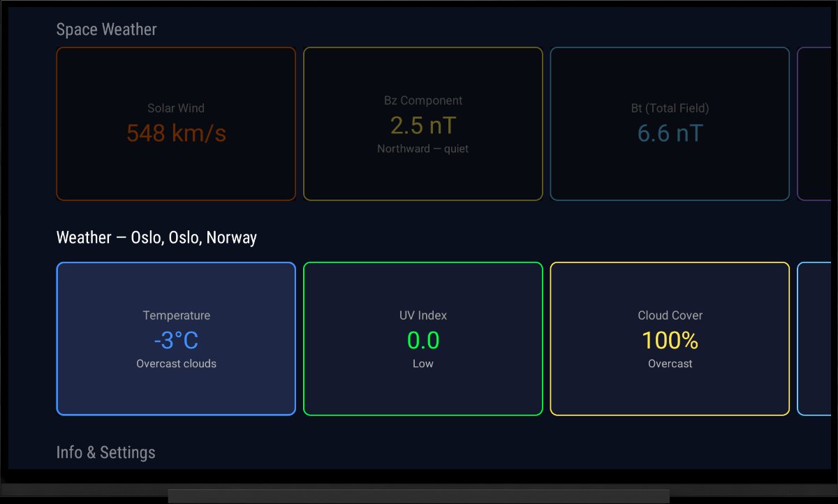Image resolution: width=838 pixels, height=504 pixels.
Task: Open the Info & Settings section
Action: [x=105, y=452]
